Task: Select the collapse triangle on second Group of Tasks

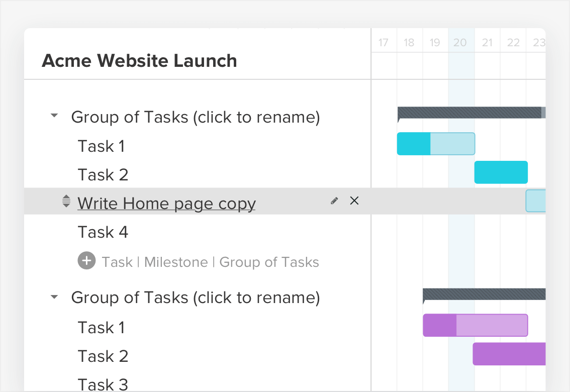Action: tap(54, 297)
